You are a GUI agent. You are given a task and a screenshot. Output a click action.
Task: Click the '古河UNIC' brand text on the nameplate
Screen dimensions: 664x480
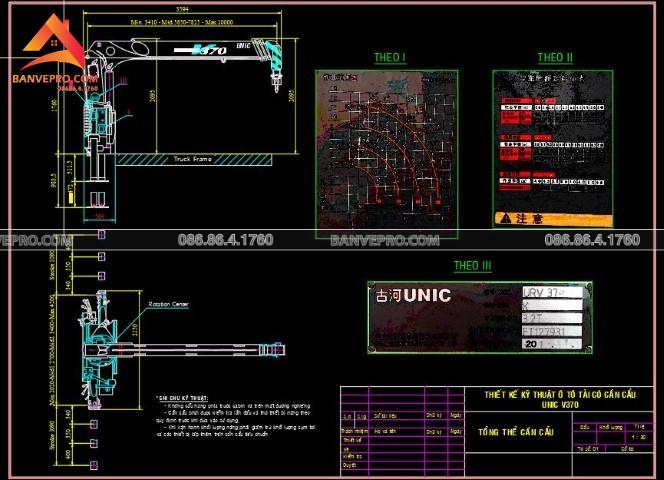click(x=413, y=295)
